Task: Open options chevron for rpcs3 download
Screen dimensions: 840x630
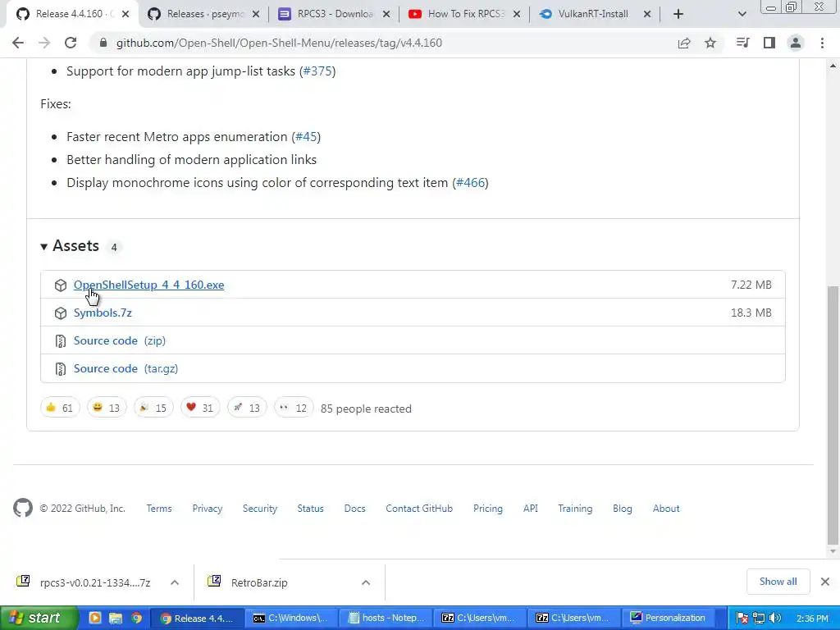Action: coord(175,582)
